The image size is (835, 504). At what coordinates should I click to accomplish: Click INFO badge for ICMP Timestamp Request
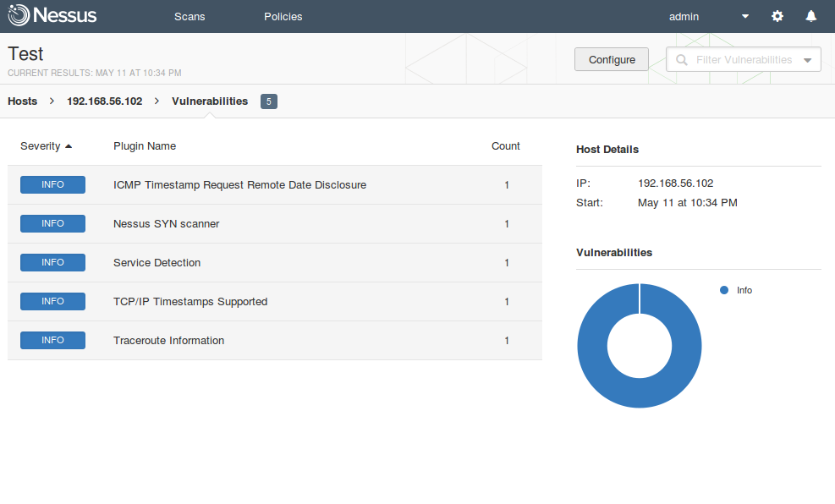tap(52, 184)
